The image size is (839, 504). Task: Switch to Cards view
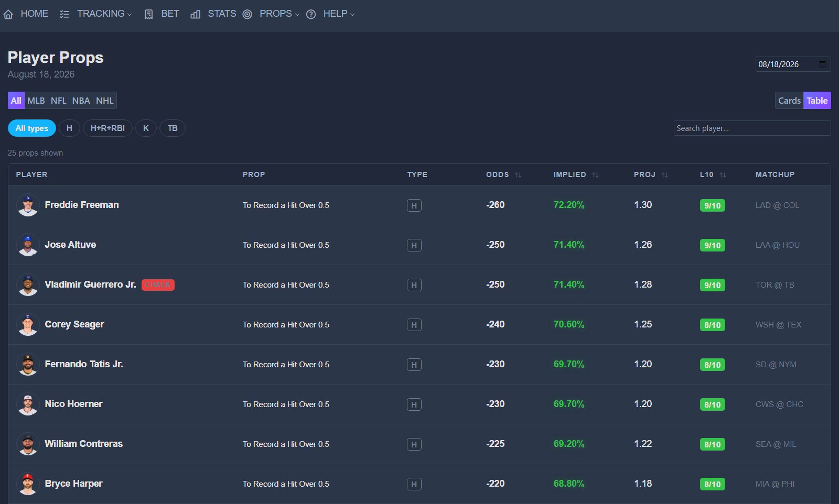[x=789, y=101]
